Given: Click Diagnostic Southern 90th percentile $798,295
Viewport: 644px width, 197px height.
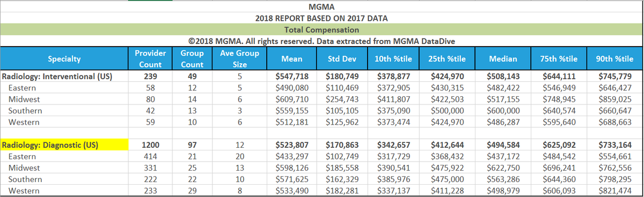Looking at the screenshot, I should tap(616, 180).
